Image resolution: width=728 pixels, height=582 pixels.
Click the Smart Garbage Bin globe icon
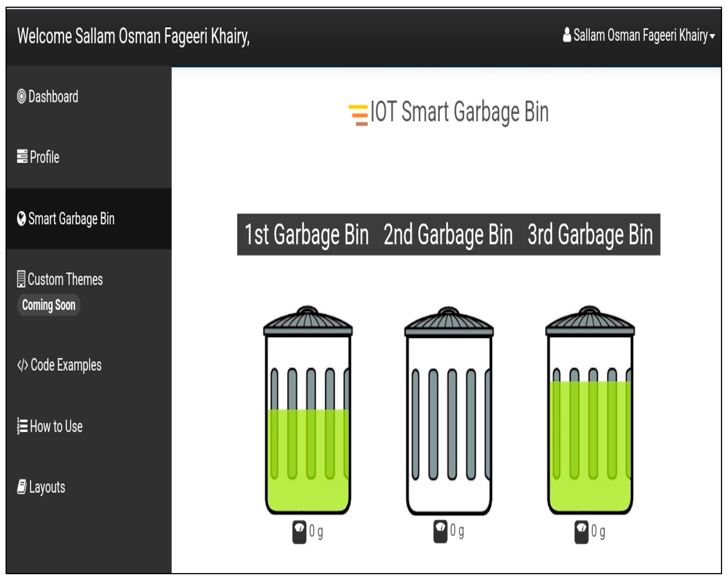(x=21, y=218)
